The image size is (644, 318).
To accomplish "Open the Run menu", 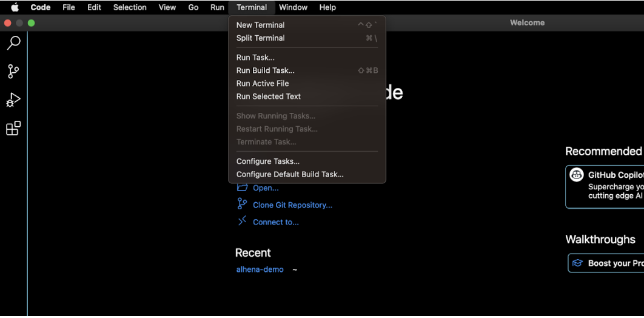I will coord(217,7).
